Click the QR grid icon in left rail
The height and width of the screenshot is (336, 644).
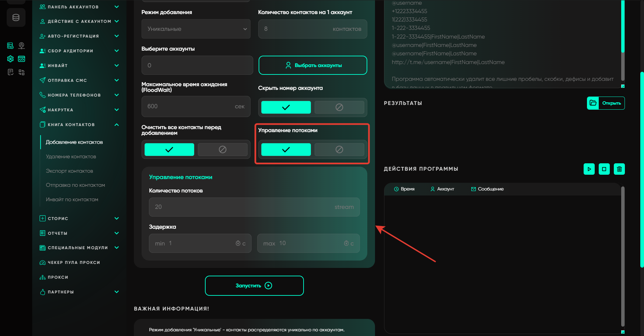coord(21,72)
